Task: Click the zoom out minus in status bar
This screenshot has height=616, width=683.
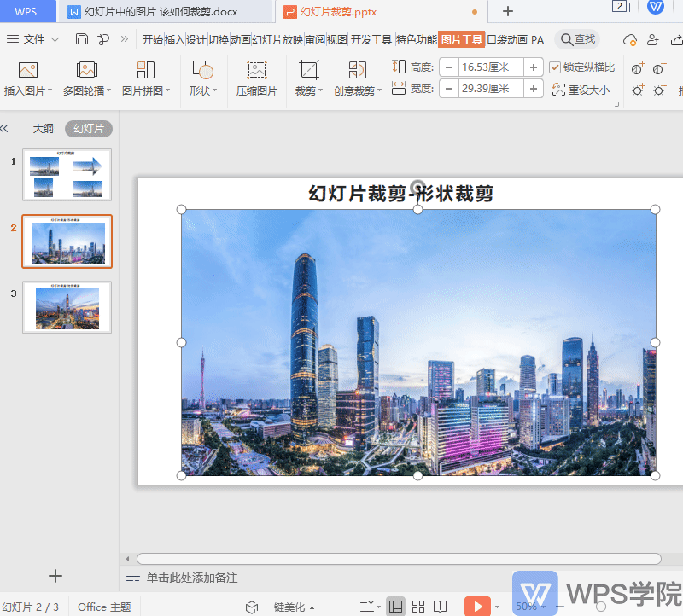Action: tap(560, 607)
